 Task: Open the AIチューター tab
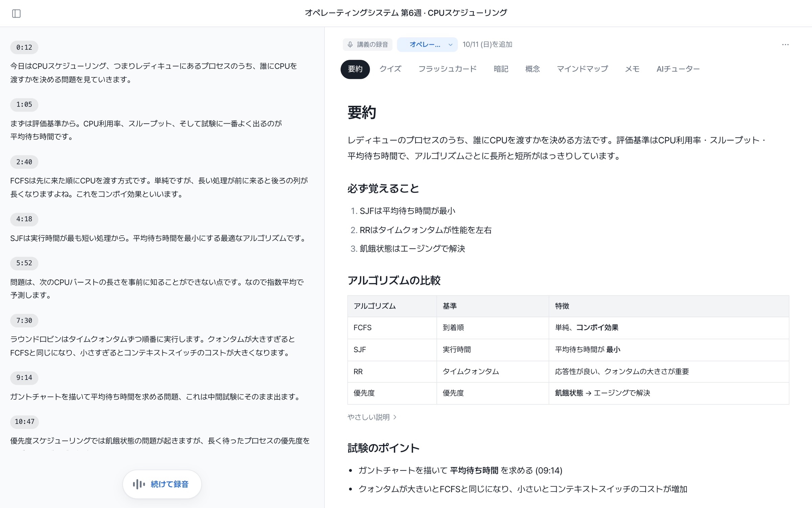[x=678, y=69]
